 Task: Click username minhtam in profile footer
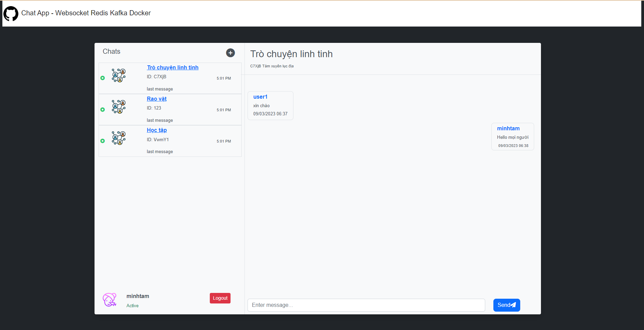[x=138, y=296]
